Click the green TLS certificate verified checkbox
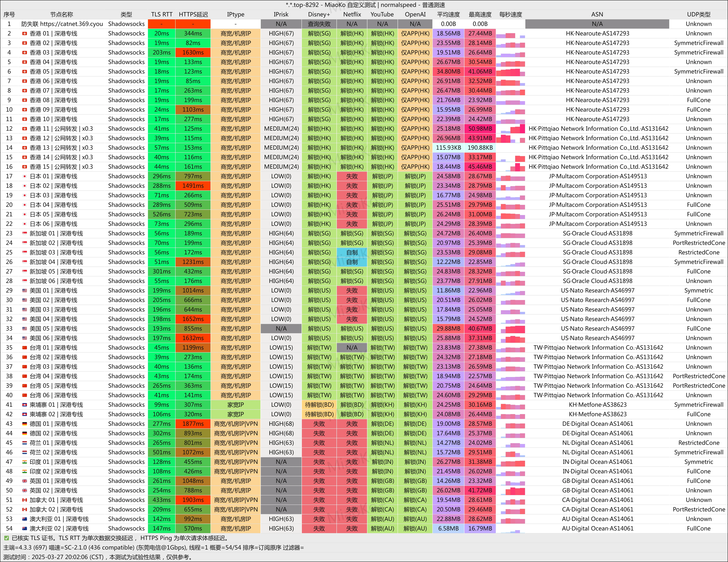Image resolution: width=728 pixels, height=562 pixels. tap(6, 538)
